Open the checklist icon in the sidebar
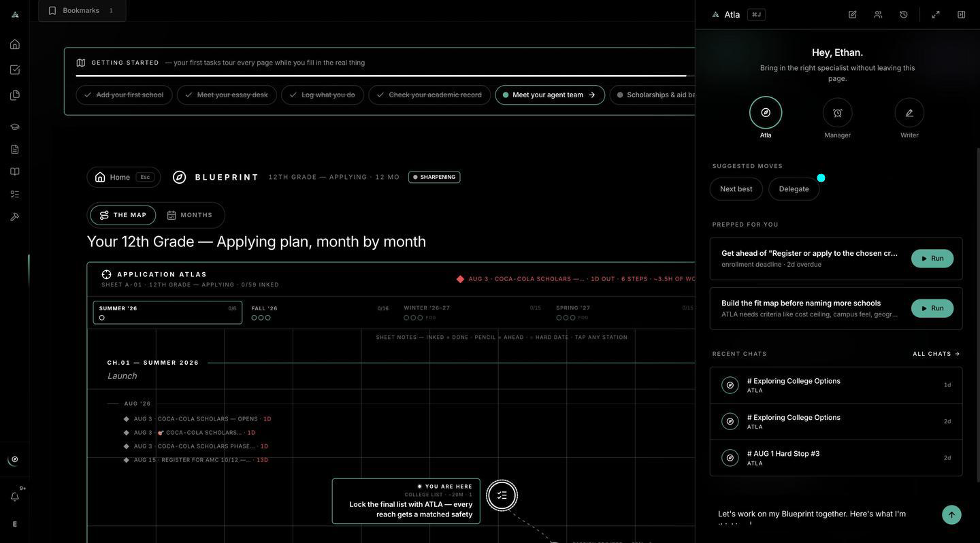The height and width of the screenshot is (543, 980). click(15, 194)
